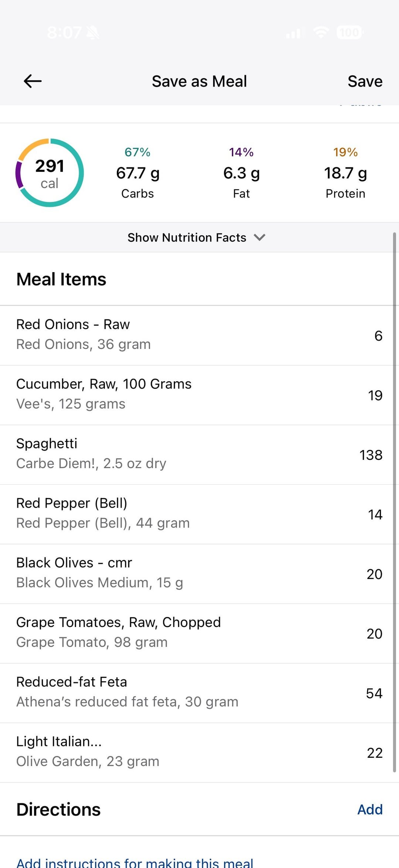The image size is (399, 868).
Task: Expand Show Nutrition Facts chevron
Action: 259,237
